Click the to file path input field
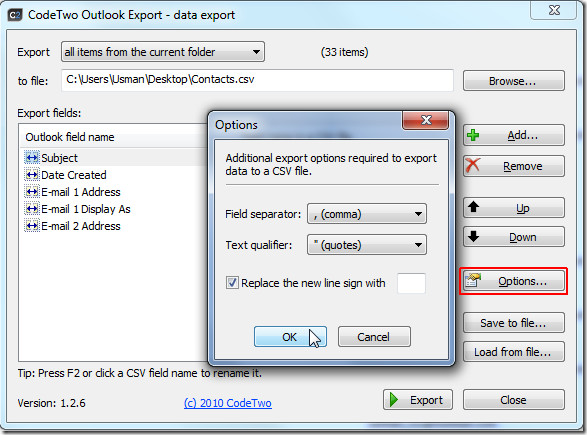This screenshot has height=435, width=587. point(257,80)
